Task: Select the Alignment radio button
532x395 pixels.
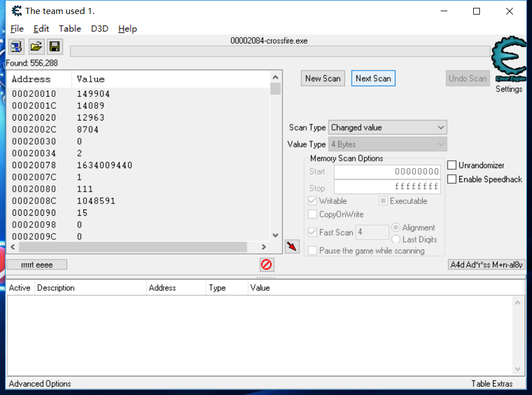Action: tap(395, 227)
